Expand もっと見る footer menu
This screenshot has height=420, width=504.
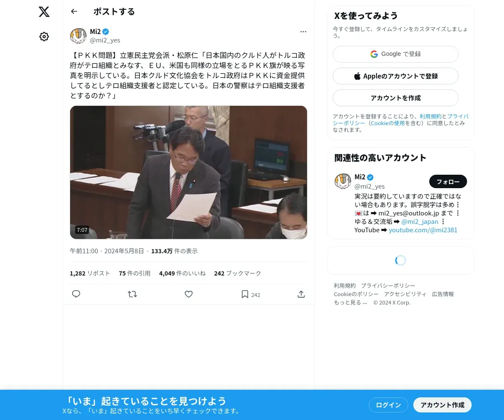351,302
